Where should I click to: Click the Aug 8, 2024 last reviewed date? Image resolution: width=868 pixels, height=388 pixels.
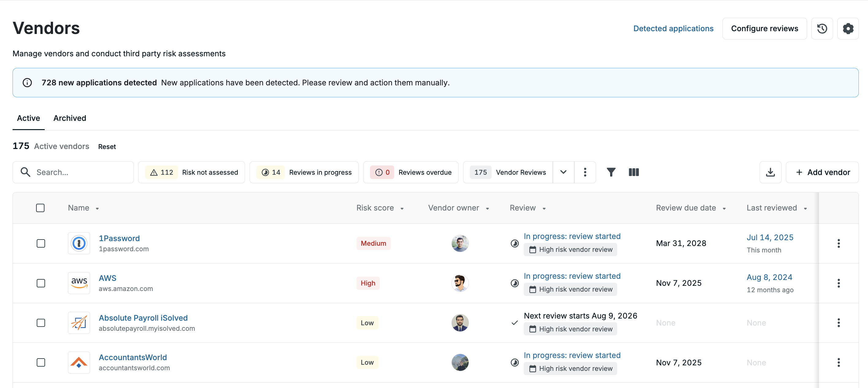(x=769, y=277)
